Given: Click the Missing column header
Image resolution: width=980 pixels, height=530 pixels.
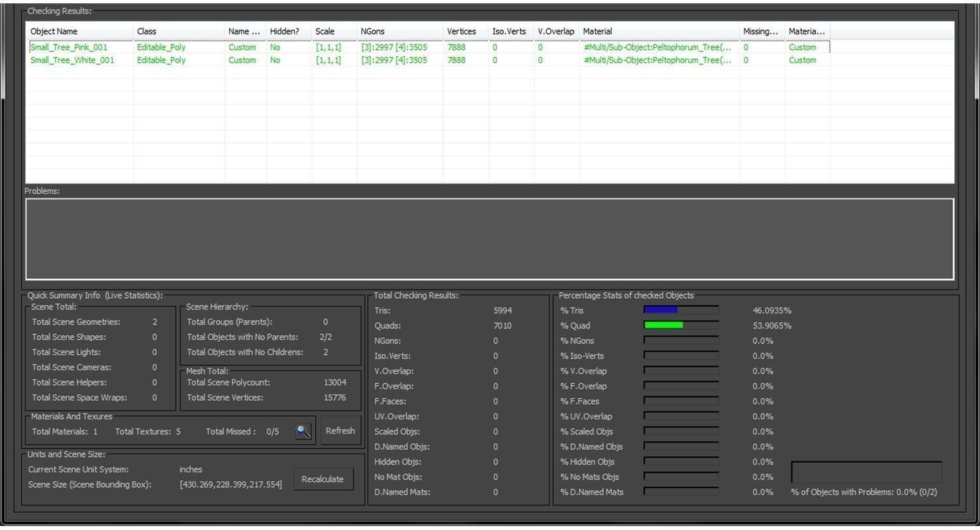Looking at the screenshot, I should click(x=762, y=31).
